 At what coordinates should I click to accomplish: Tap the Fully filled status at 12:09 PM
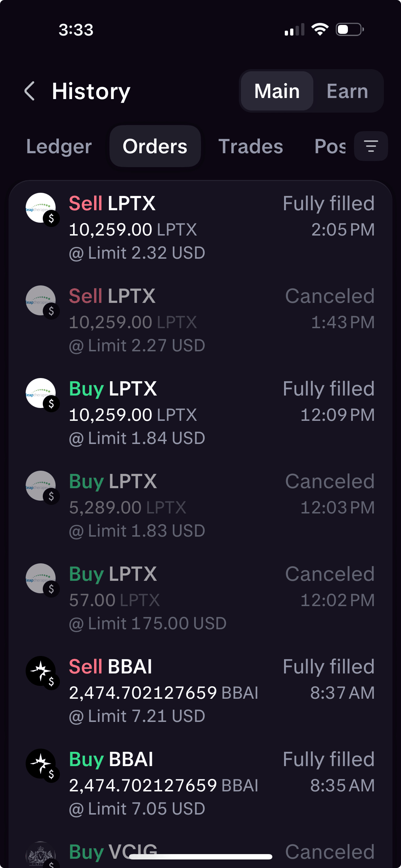[x=328, y=389]
